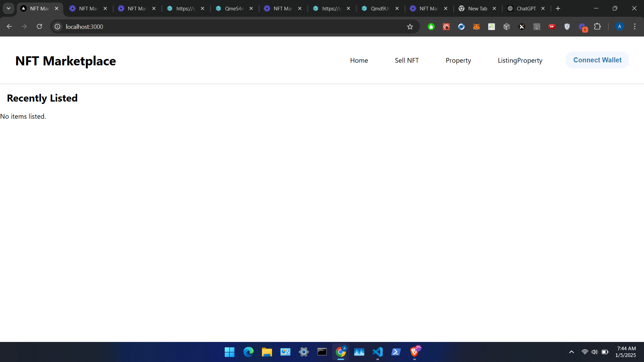Viewport: 644px width, 362px height.
Task: Open the Extensions puzzle-piece menu
Action: 597,26
